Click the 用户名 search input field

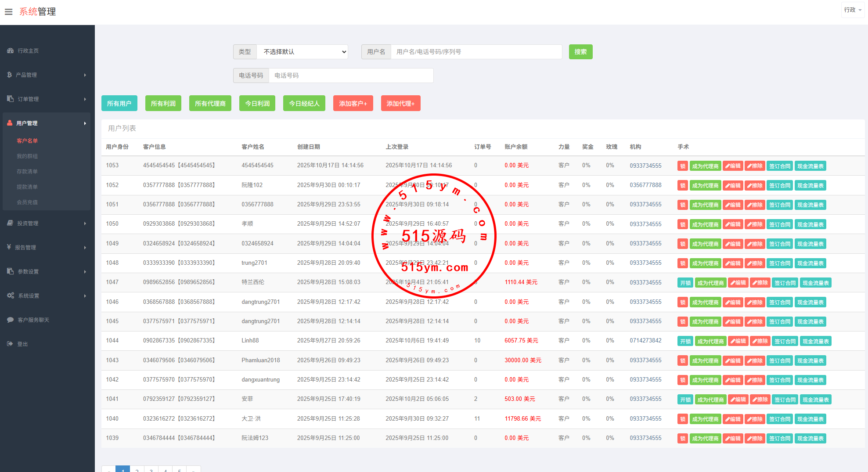click(476, 52)
